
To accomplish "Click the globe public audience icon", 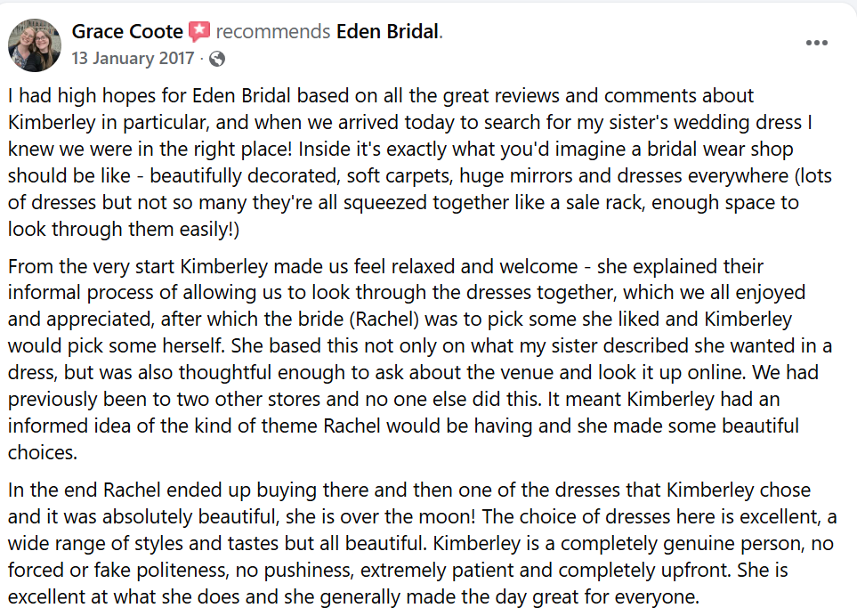I will point(217,59).
